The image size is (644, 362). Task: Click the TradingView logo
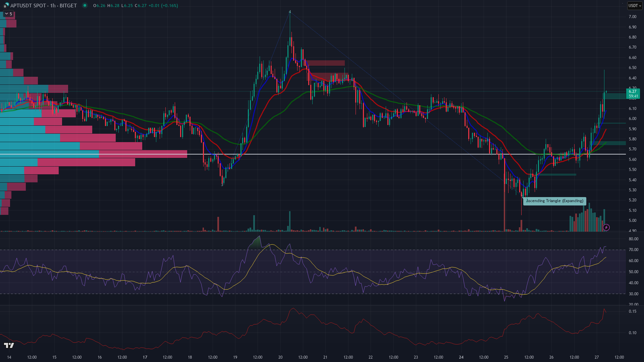coord(9,346)
